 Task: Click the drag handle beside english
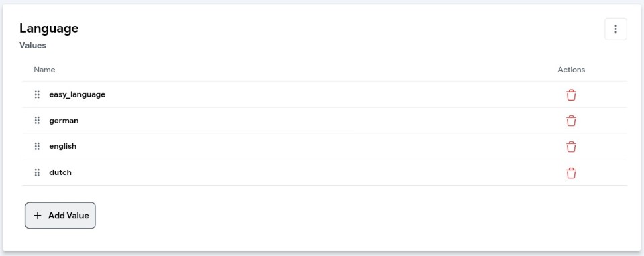37,146
